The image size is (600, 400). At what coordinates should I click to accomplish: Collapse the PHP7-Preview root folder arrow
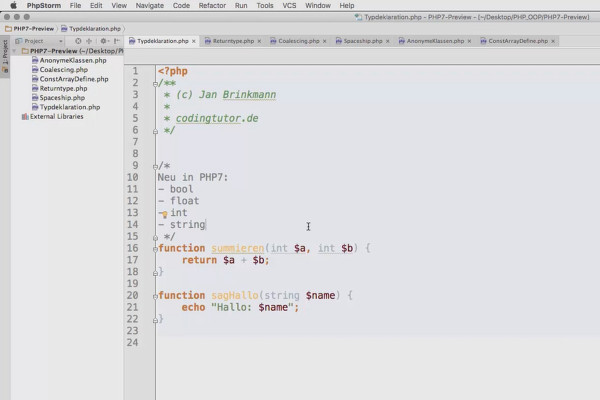pyautogui.click(x=15, y=51)
